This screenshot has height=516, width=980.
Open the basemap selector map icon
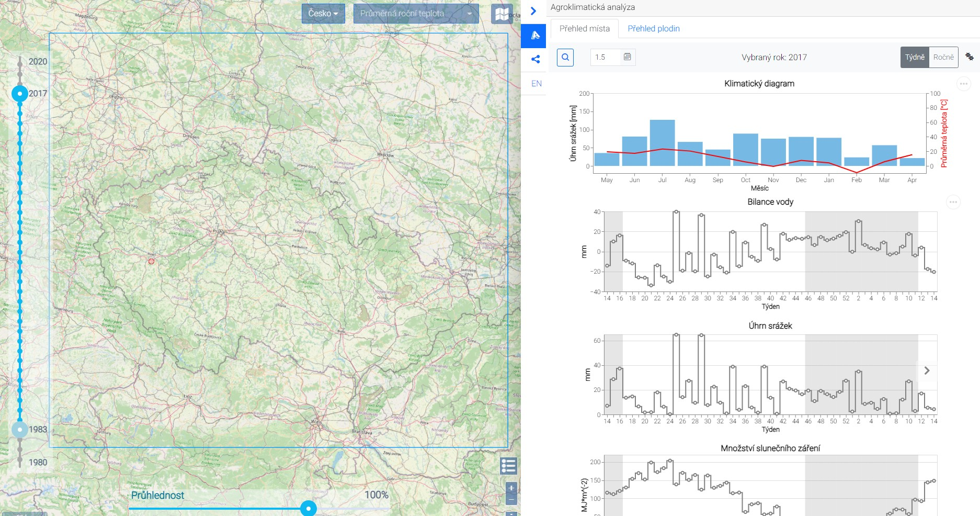pyautogui.click(x=502, y=14)
